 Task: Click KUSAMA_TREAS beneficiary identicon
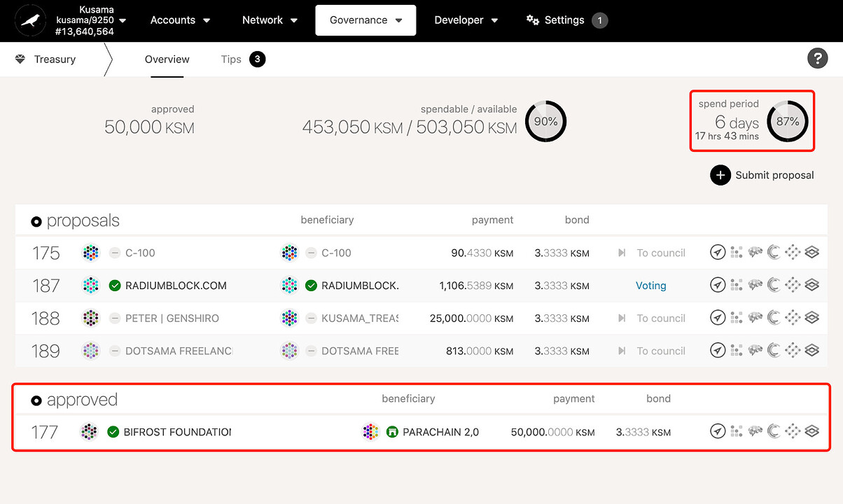(289, 318)
